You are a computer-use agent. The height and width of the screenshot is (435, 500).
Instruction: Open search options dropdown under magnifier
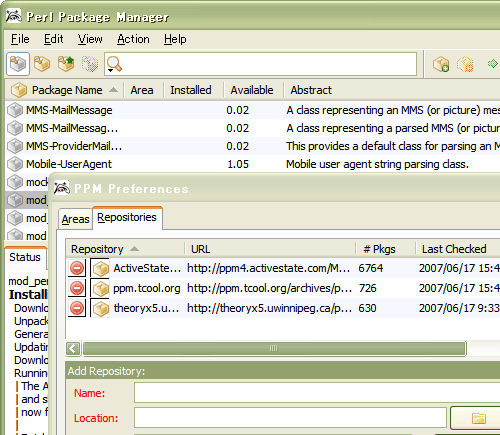click(111, 71)
